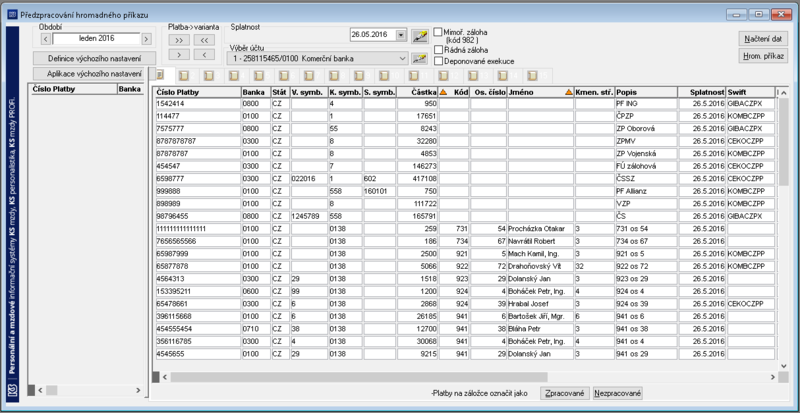Click the orange triangle in Jméno header
This screenshot has height=413, width=800.
568,92
